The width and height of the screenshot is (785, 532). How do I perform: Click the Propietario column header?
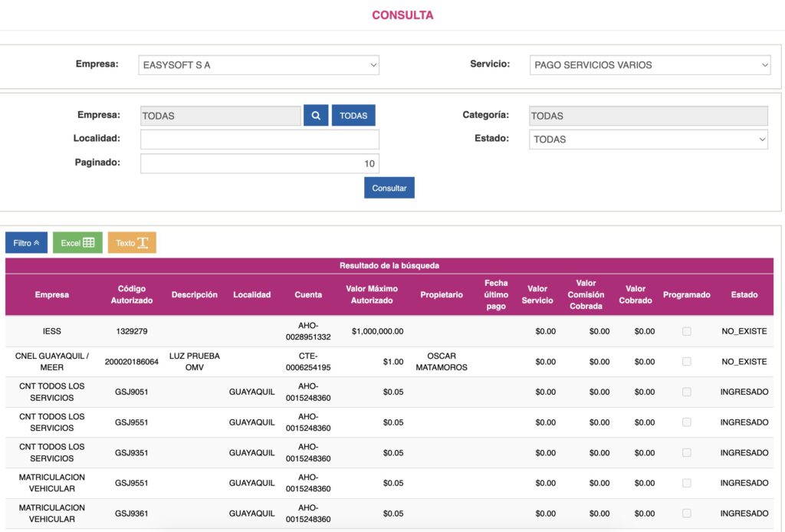[442, 295]
